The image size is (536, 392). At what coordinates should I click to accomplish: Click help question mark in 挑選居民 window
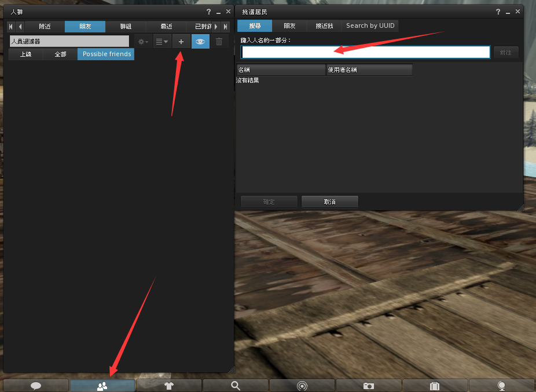[498, 12]
